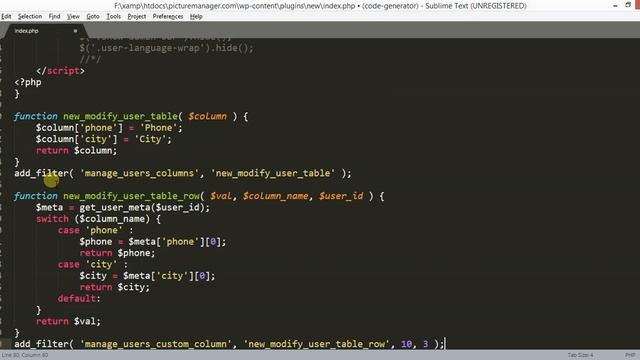The width and height of the screenshot is (640, 360).
Task: Open the Edit menu
Action: pyautogui.click(x=6, y=16)
